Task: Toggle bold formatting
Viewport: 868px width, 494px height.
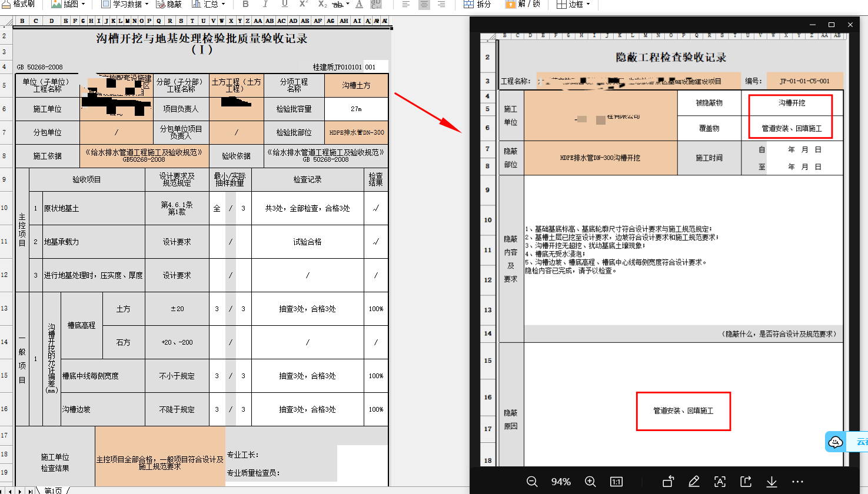Action: point(245,4)
